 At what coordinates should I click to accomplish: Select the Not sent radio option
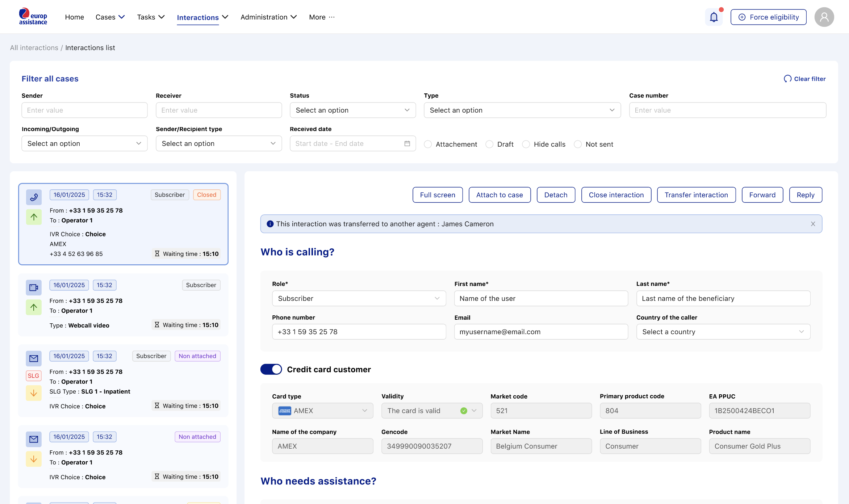coord(578,144)
